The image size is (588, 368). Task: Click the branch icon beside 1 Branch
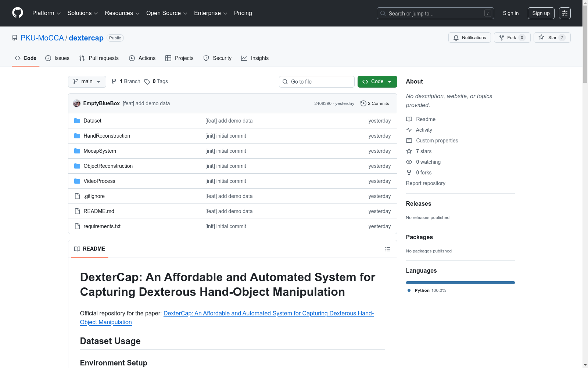pos(114,82)
